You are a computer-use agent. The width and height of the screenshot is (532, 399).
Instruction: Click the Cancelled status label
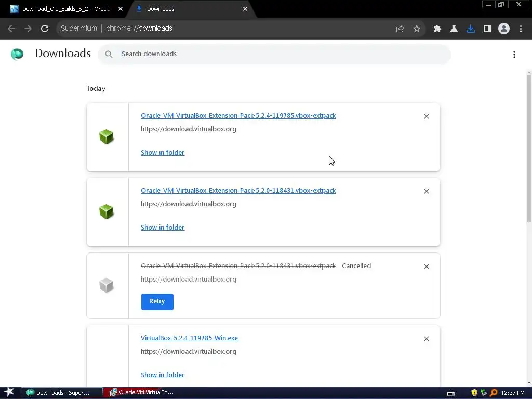point(356,265)
